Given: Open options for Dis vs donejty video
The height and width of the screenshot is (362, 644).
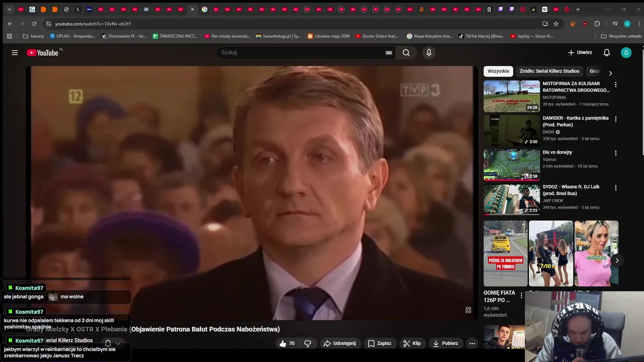Looking at the screenshot, I should coord(615,153).
